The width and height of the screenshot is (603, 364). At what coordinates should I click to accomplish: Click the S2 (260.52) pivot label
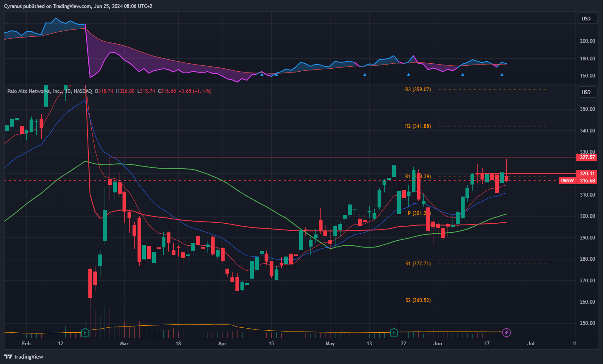pyautogui.click(x=418, y=300)
